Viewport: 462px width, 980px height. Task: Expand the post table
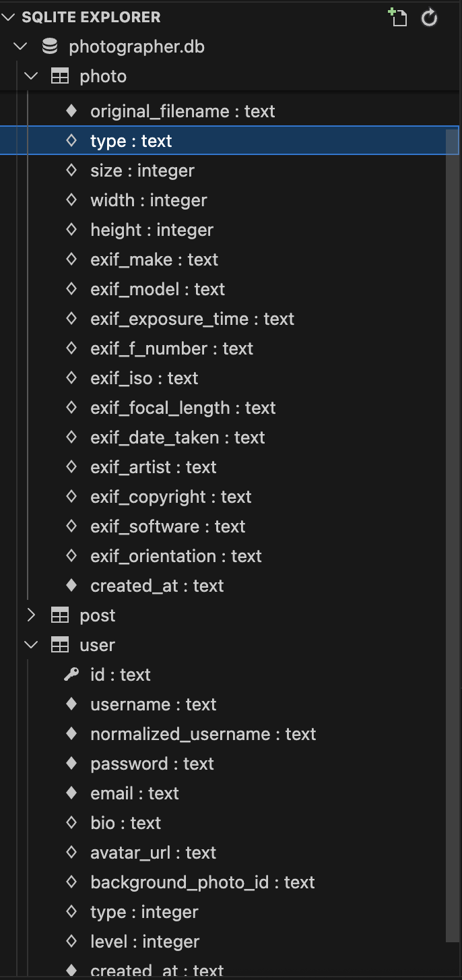tap(31, 615)
